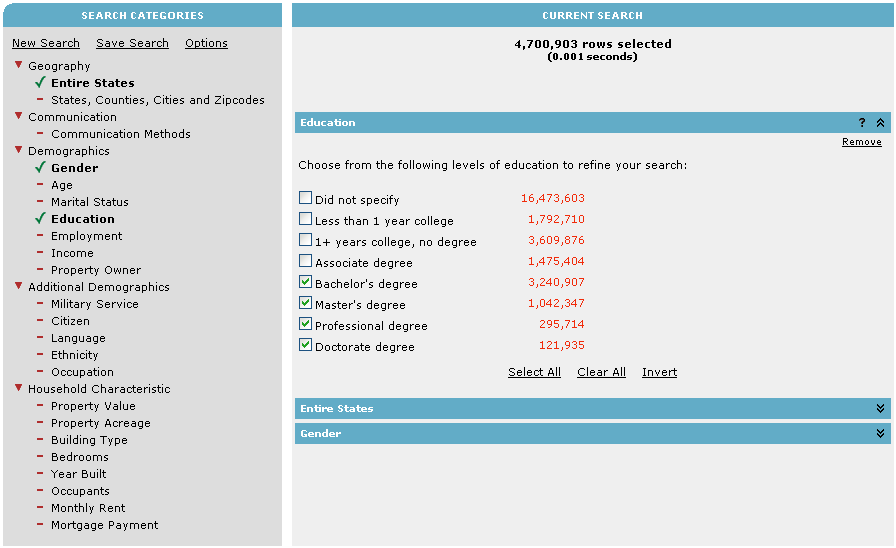Click the red dash beside Property Value
Viewport: 896px width, 548px height.
pos(40,406)
